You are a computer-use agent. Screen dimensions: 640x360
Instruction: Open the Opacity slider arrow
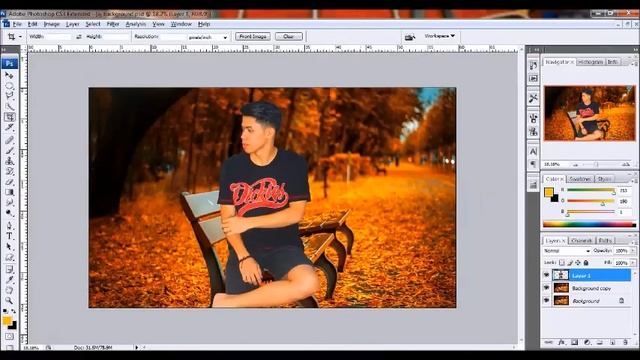coord(633,251)
